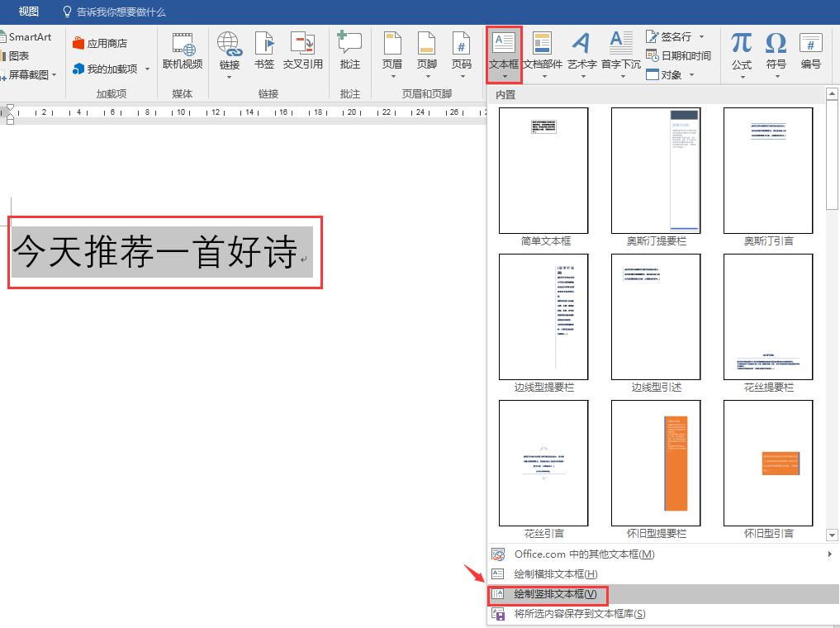Insert a SmartArt graphic

tap(28, 36)
